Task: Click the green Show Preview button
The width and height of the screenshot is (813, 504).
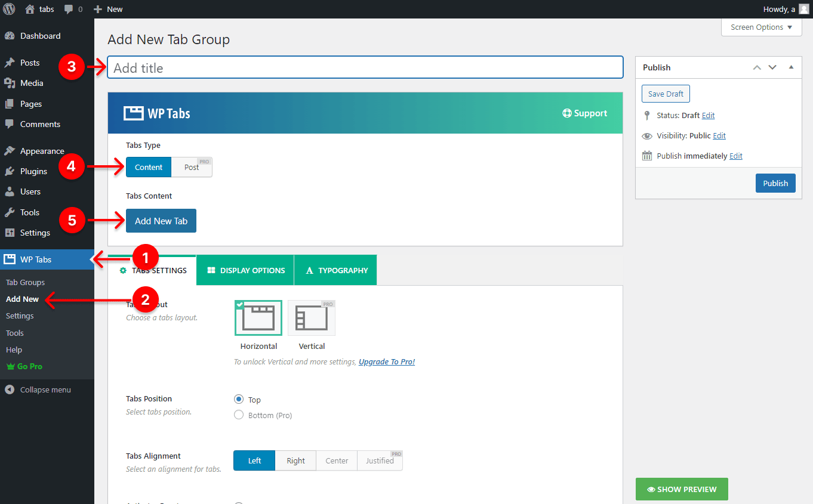Action: 682,489
